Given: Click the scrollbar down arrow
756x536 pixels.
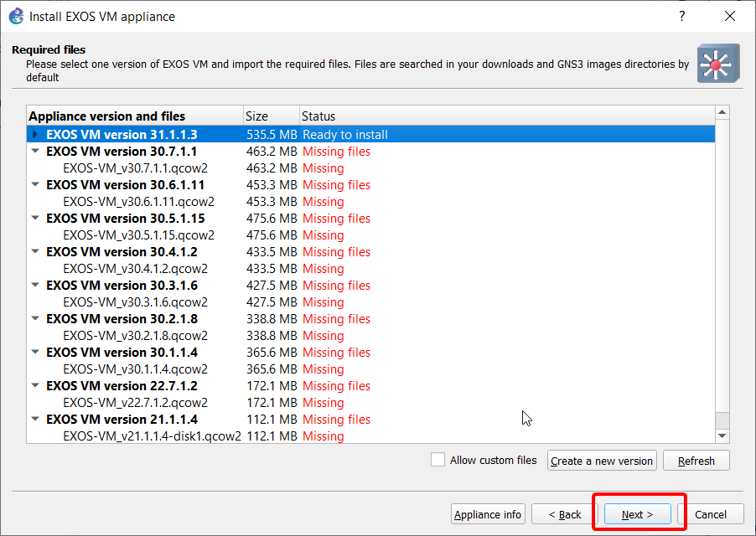Looking at the screenshot, I should 722,435.
